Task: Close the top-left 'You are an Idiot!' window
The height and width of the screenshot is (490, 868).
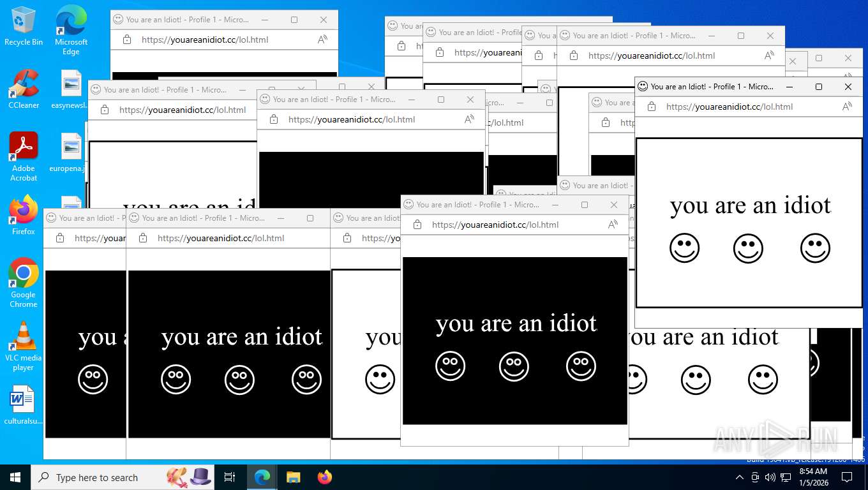Action: (x=324, y=20)
